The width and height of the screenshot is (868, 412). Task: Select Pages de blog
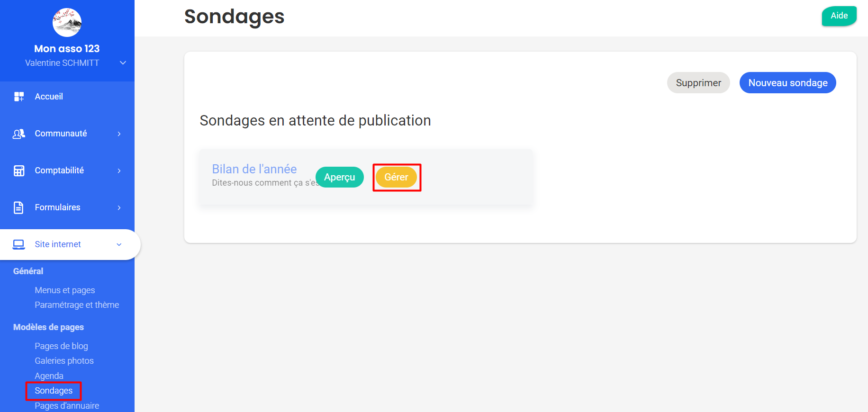61,346
